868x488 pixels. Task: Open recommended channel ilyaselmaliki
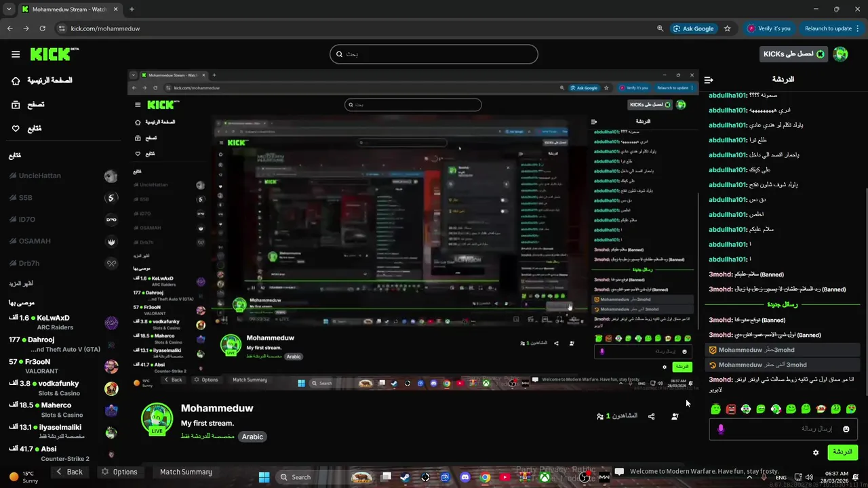pos(62,432)
